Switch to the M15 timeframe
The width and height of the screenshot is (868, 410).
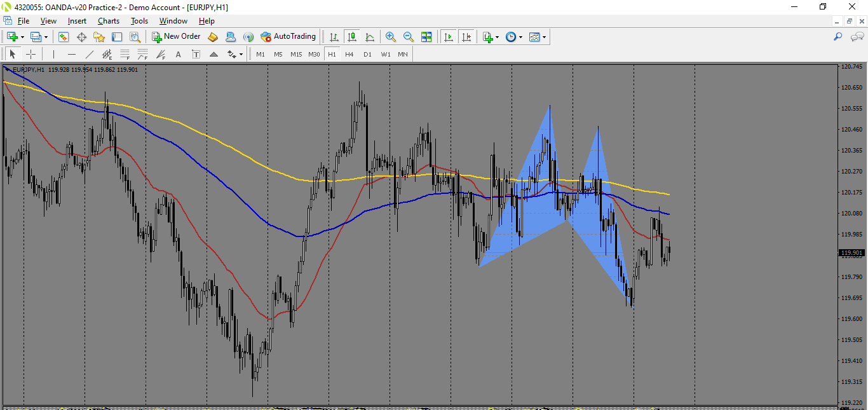click(x=296, y=54)
